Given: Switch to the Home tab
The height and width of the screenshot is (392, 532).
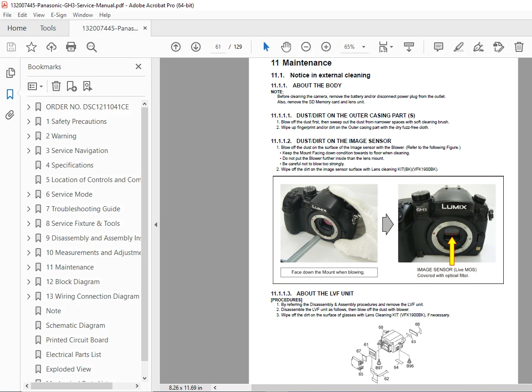Looking at the screenshot, I should pos(17,28).
